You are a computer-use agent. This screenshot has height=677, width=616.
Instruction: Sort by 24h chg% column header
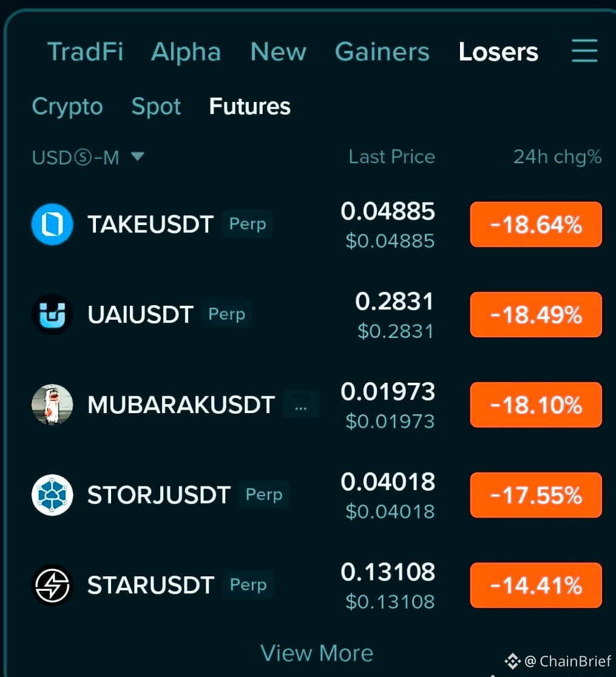557,157
